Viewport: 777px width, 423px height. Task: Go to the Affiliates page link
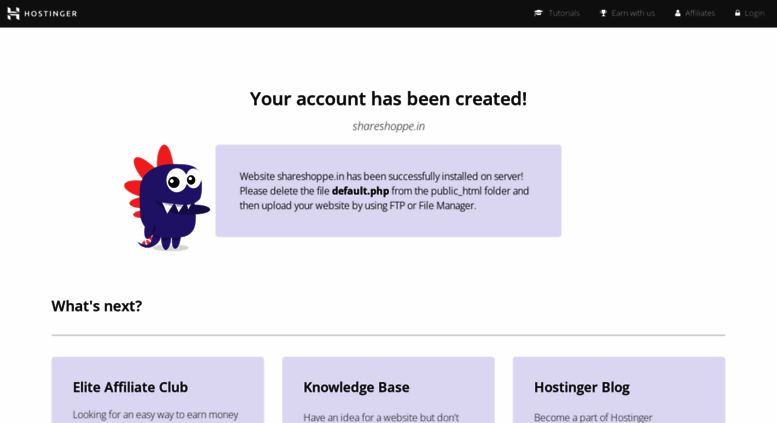coord(700,13)
